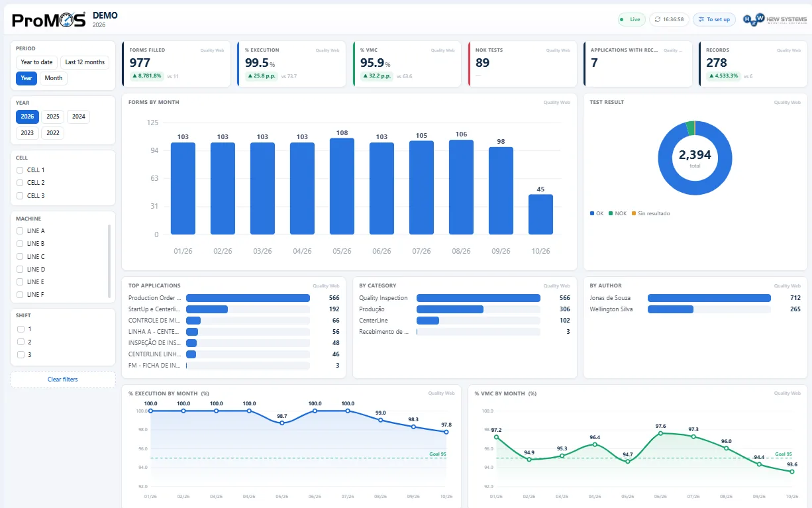Click the Live status indicator
This screenshot has height=508, width=812.
632,20
